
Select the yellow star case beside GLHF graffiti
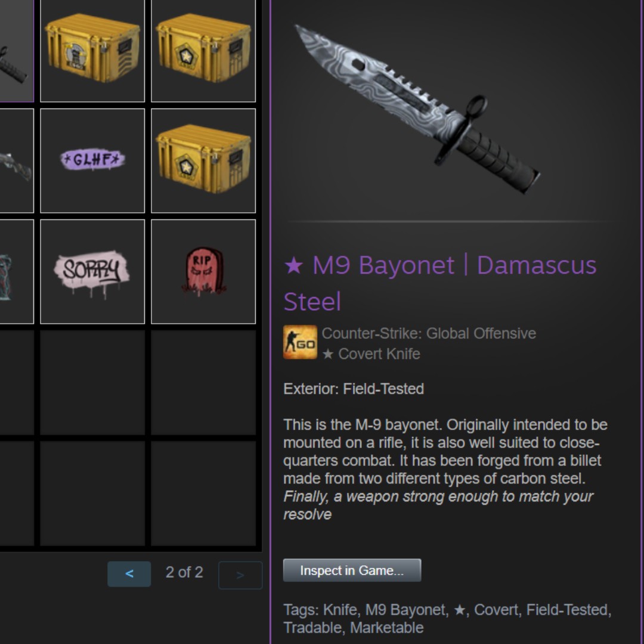click(x=203, y=160)
